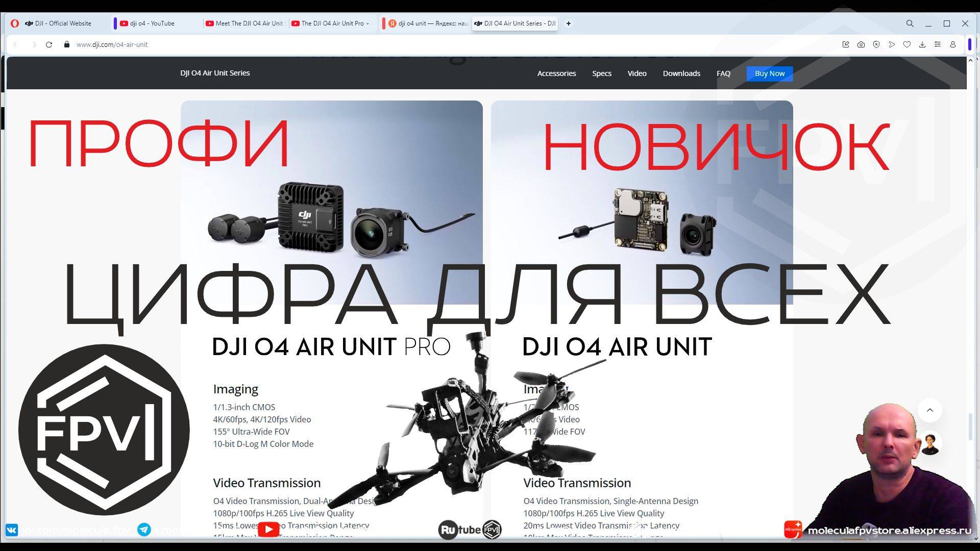Screen dimensions: 980x551
Task: Toggle the heart bookmark icon
Action: [907, 44]
